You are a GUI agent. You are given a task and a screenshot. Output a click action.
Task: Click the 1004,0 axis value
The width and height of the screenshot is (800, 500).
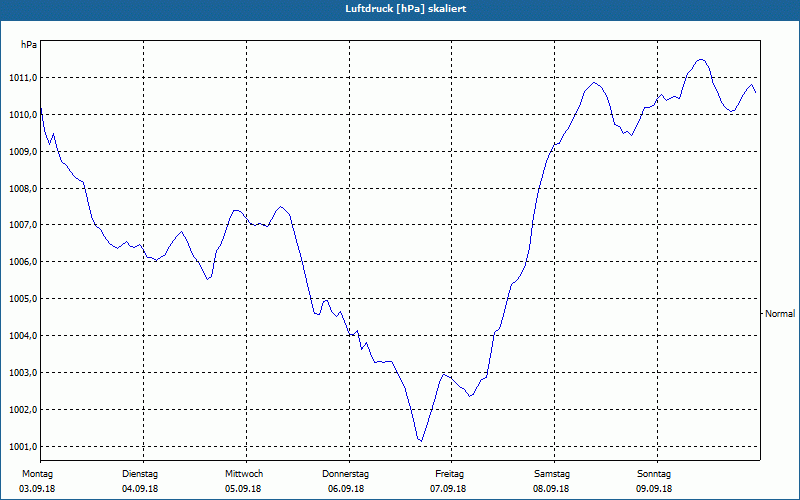23,336
